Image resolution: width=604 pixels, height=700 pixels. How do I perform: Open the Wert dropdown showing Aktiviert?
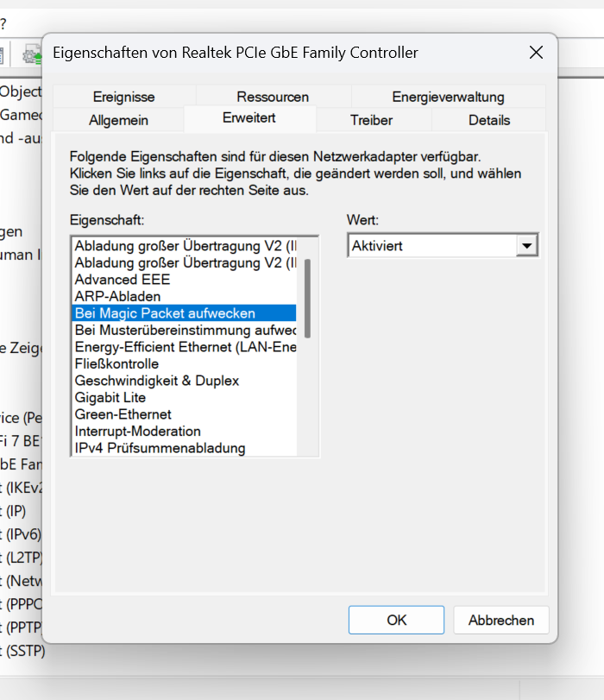[443, 245]
